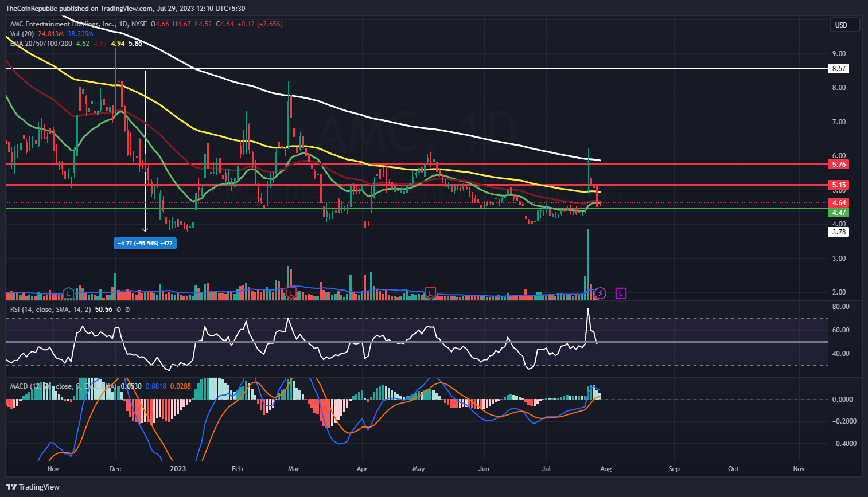Screen dimensions: 868x497
Task: Click the Mar label on time axis
Action: tap(294, 469)
